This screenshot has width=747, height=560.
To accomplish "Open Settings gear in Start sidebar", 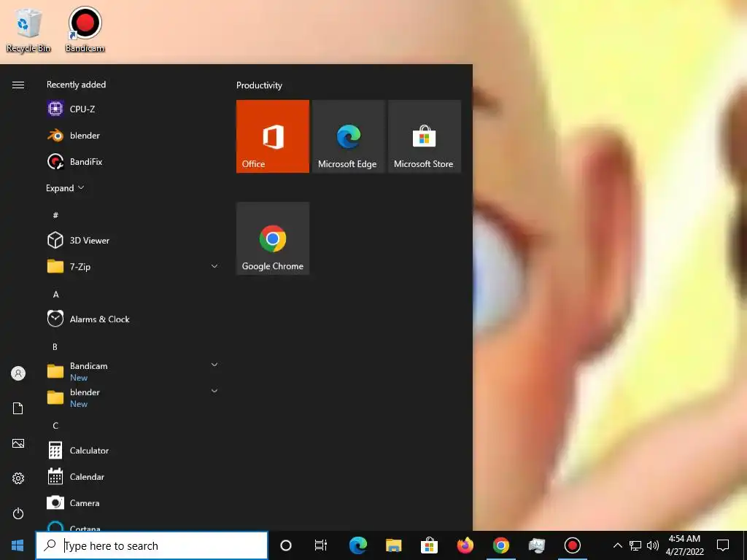I will [18, 478].
